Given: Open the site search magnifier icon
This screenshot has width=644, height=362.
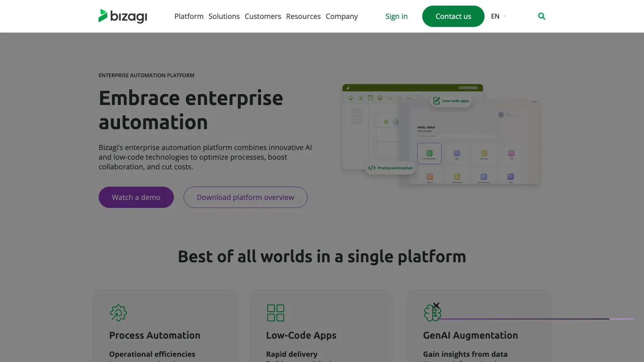Looking at the screenshot, I should click(x=542, y=16).
